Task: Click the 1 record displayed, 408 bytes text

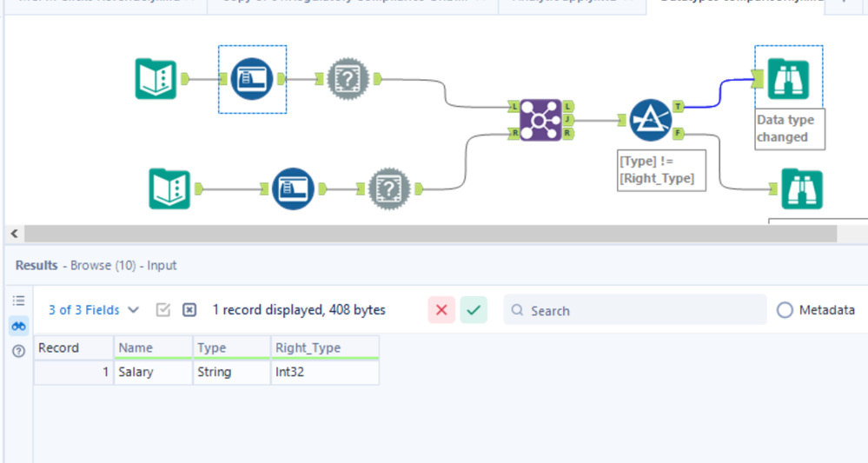Action: (x=299, y=310)
